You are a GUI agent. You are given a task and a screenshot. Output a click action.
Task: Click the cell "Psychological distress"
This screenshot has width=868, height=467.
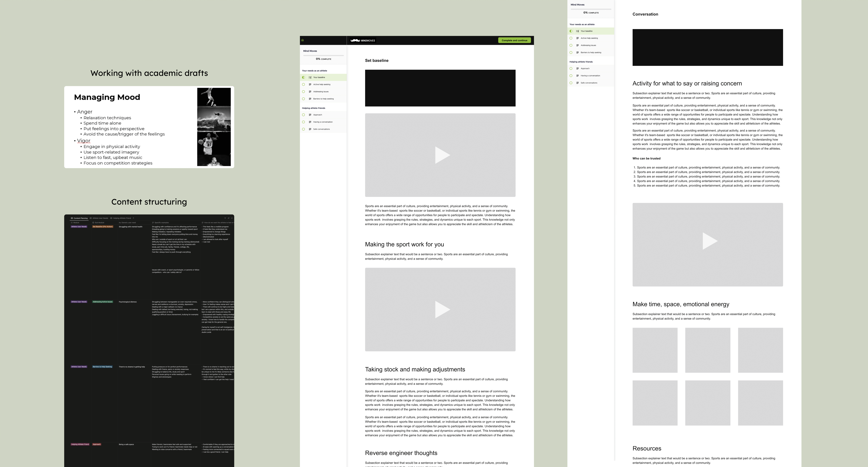[128, 302]
